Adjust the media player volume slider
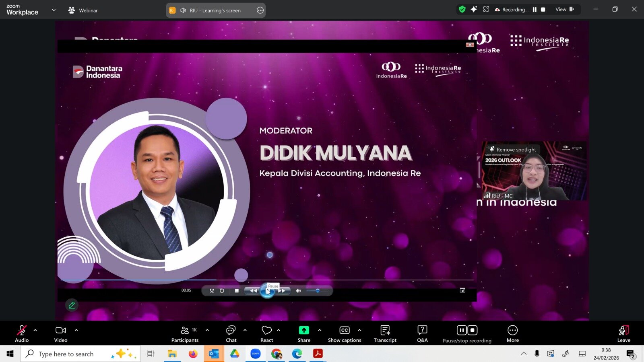Screen dimensions: 644x362 pyautogui.click(x=318, y=290)
